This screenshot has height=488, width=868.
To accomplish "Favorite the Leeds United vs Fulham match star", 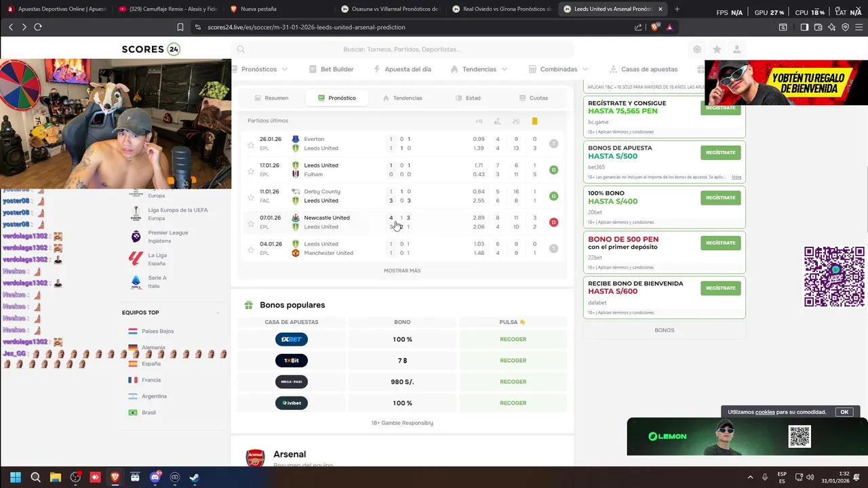I will (250, 171).
